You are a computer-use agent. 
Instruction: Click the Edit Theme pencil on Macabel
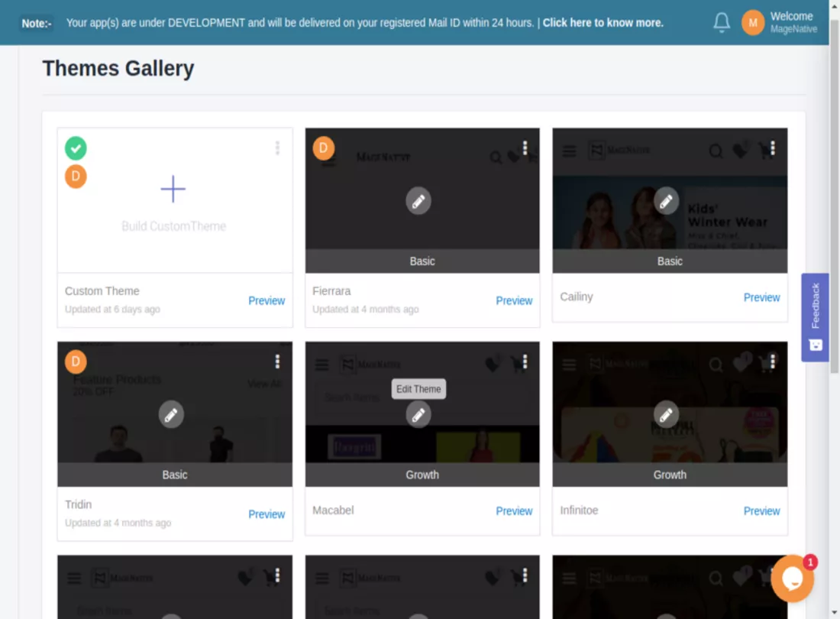pos(418,414)
